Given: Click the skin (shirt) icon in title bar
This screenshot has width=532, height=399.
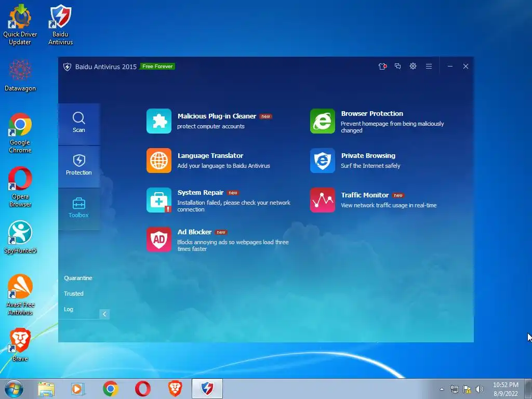Looking at the screenshot, I should pyautogui.click(x=382, y=66).
